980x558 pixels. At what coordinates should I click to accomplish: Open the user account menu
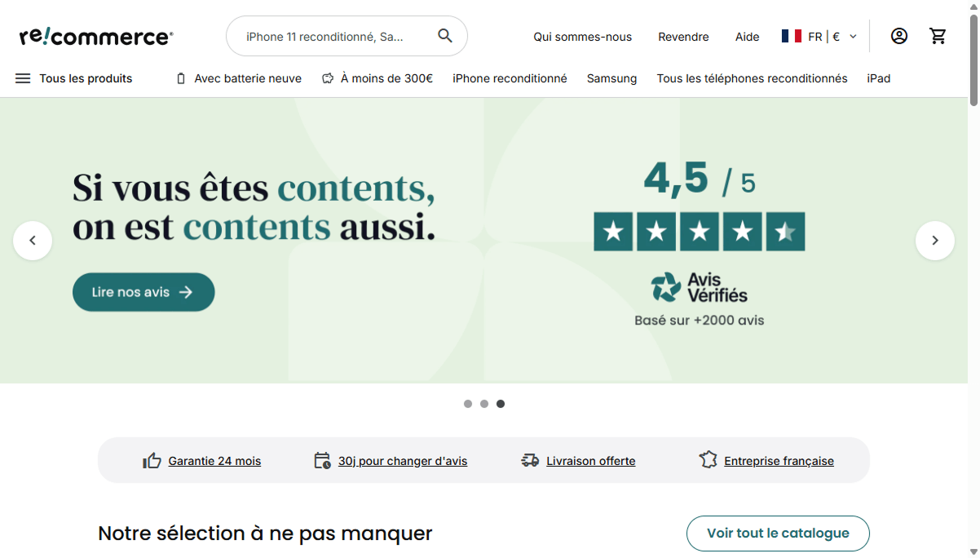[898, 36]
